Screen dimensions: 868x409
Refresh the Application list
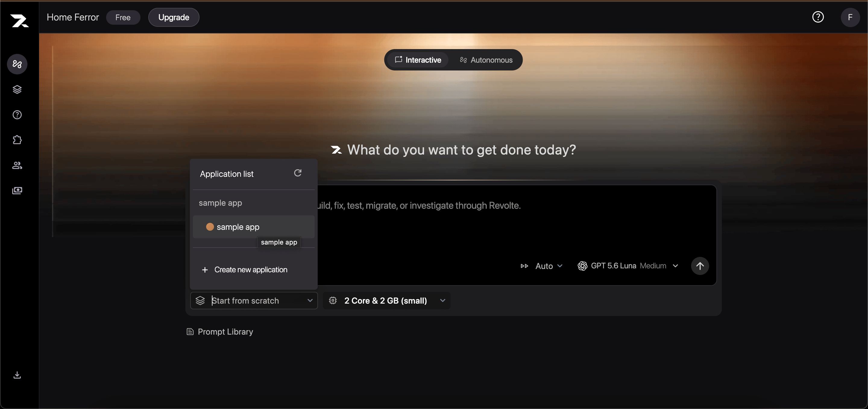297,173
